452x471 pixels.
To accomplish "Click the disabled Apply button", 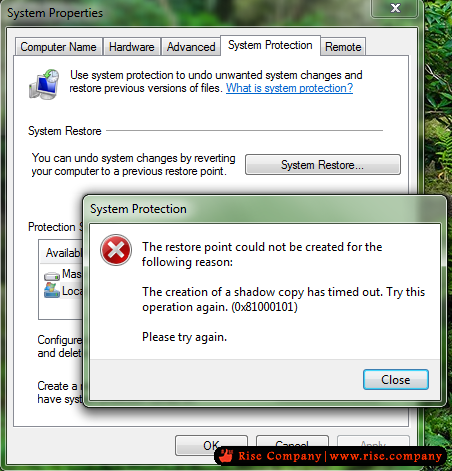I will point(373,441).
